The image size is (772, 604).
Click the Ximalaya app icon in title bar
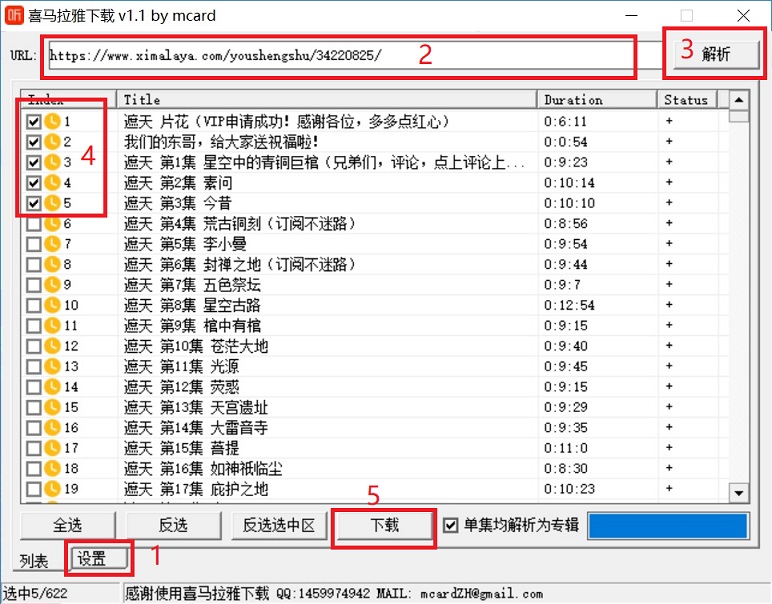tap(14, 15)
